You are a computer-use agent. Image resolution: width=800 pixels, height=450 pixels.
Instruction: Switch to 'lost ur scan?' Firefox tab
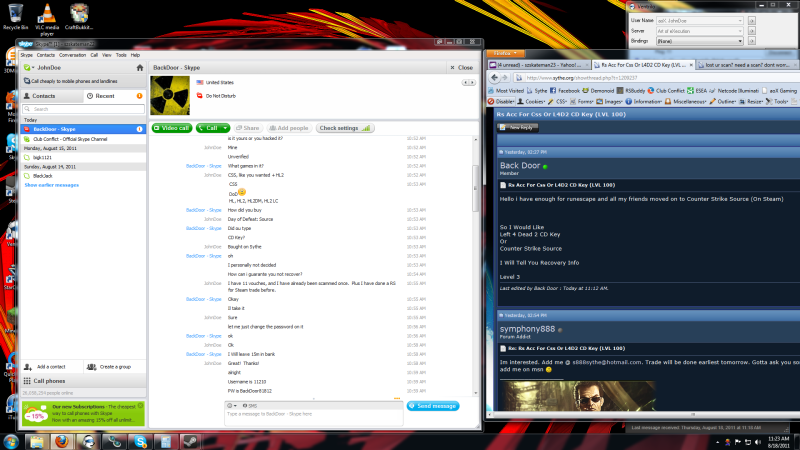[747, 65]
